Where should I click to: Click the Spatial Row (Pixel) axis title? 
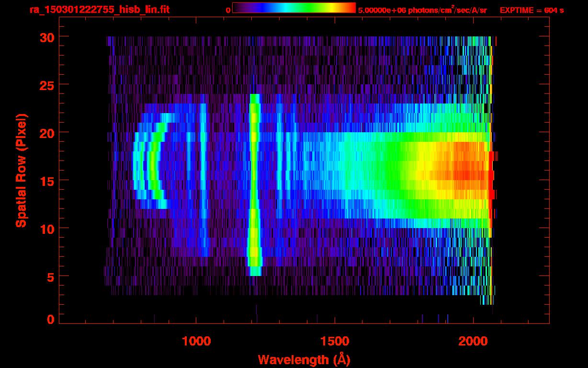(21, 171)
